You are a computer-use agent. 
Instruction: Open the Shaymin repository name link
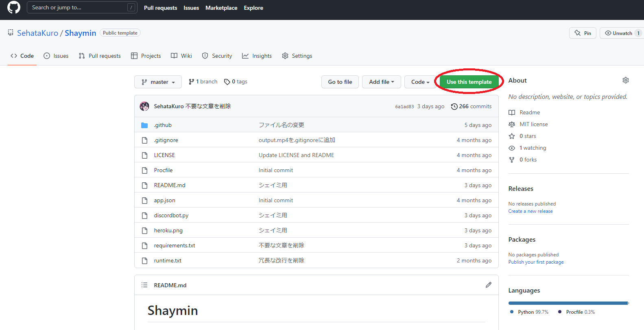coord(81,33)
